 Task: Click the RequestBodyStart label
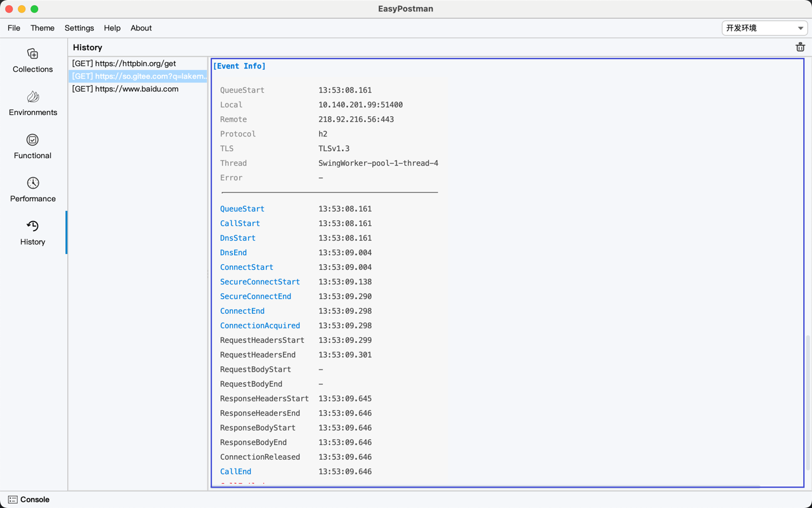pos(256,370)
